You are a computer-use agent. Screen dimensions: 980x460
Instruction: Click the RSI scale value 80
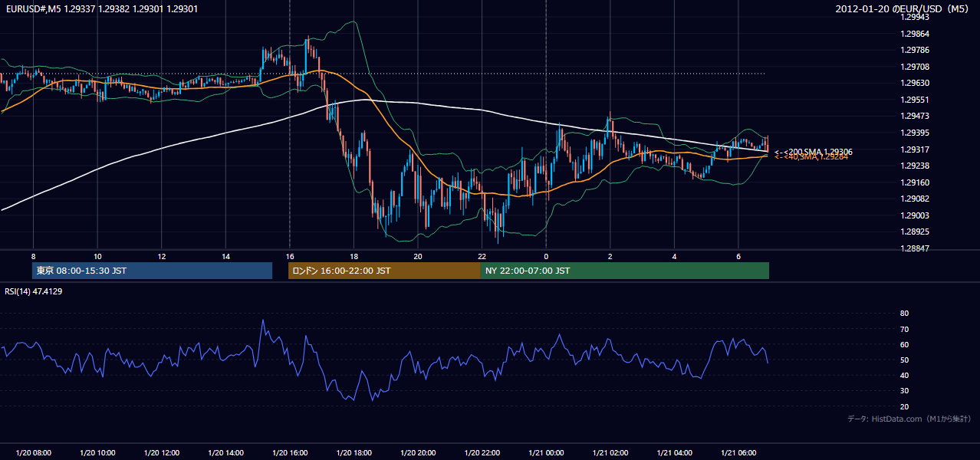904,314
